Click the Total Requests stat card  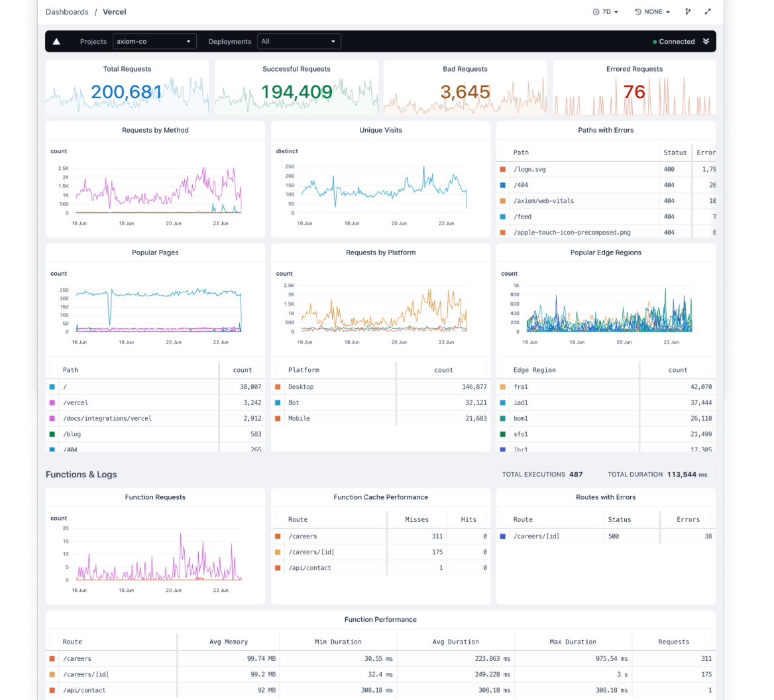(127, 87)
